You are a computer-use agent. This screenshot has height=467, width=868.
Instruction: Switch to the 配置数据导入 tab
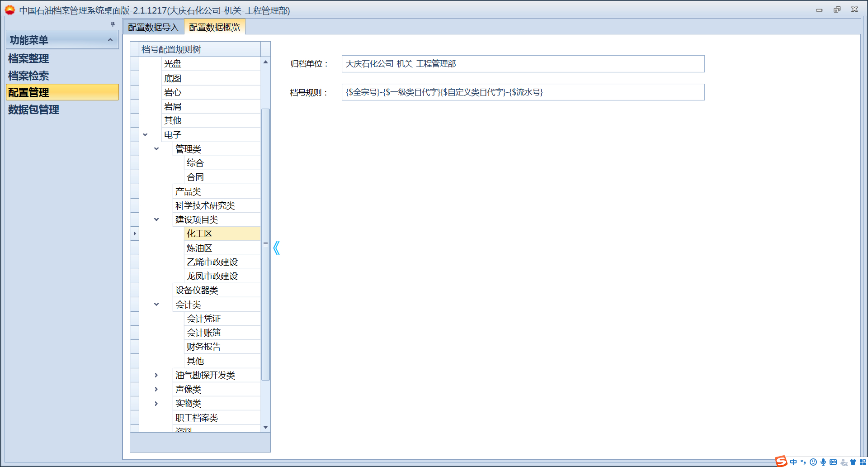pos(154,27)
